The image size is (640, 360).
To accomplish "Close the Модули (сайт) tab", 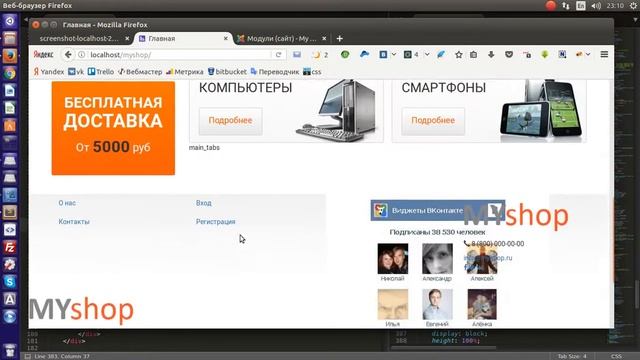I will [x=324, y=38].
